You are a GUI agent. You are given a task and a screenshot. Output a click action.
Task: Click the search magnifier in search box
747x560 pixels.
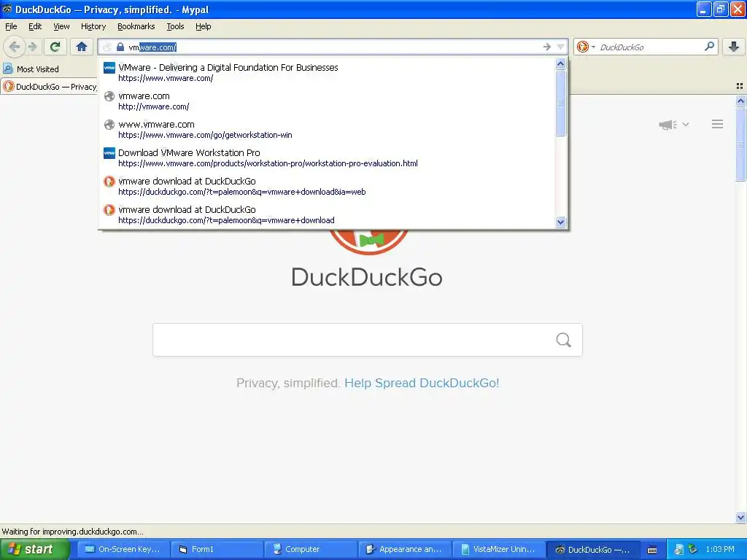[709, 47]
